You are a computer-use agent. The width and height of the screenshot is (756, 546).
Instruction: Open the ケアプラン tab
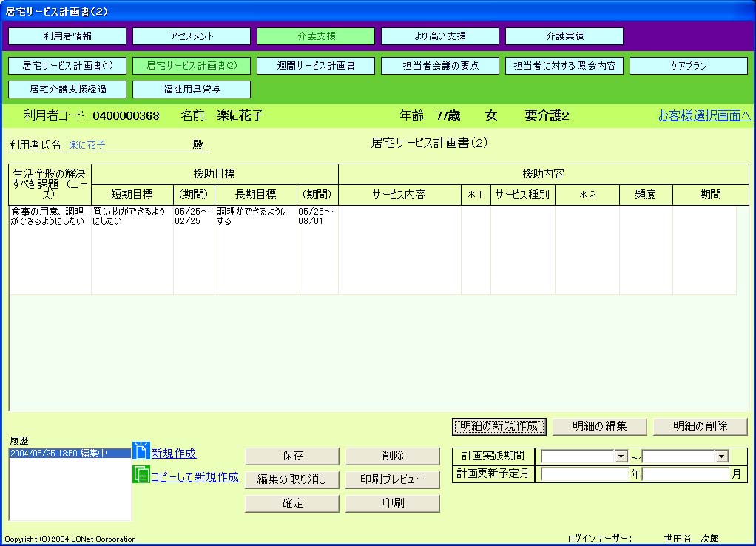click(x=689, y=66)
